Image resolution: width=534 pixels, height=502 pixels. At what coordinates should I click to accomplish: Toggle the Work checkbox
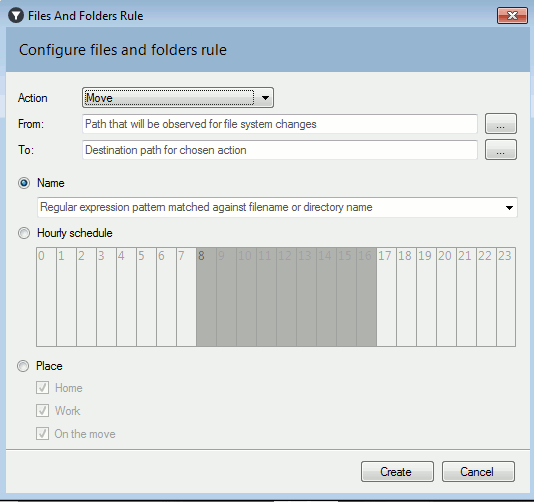click(x=43, y=411)
